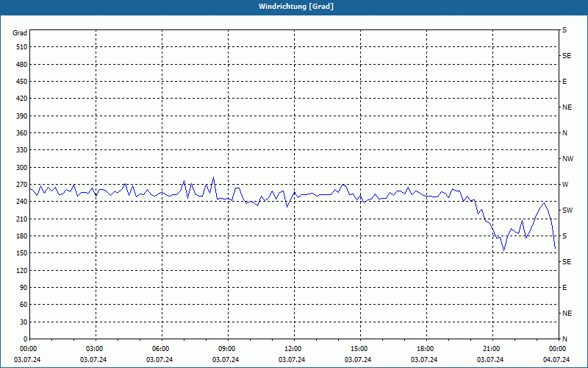588x368 pixels.
Task: Select the 03.07.24 date beneath 09:00
Action: (x=226, y=360)
